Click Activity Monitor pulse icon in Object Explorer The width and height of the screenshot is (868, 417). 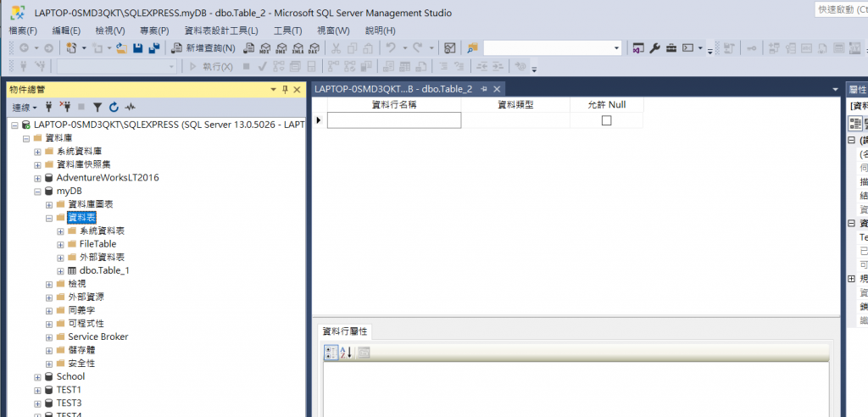pos(130,107)
